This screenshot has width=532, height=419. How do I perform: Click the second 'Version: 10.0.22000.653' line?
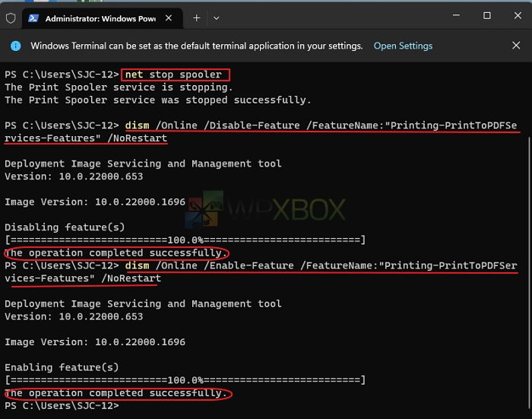(x=74, y=317)
